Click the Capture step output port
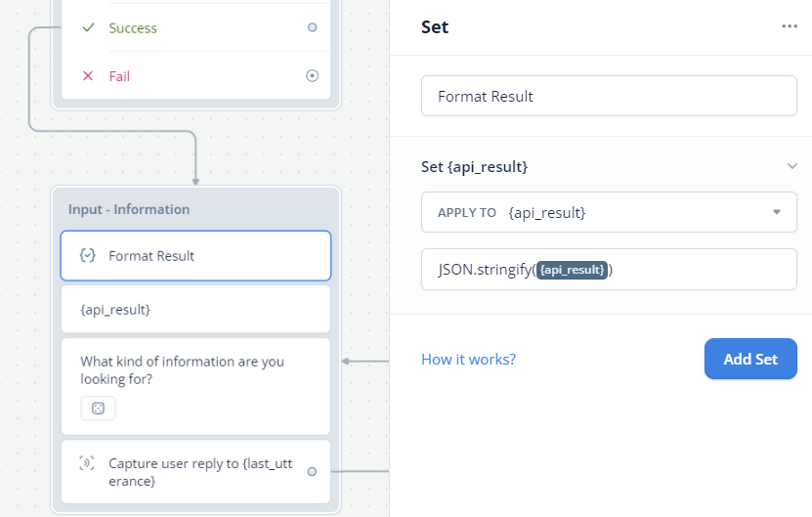 coord(312,471)
